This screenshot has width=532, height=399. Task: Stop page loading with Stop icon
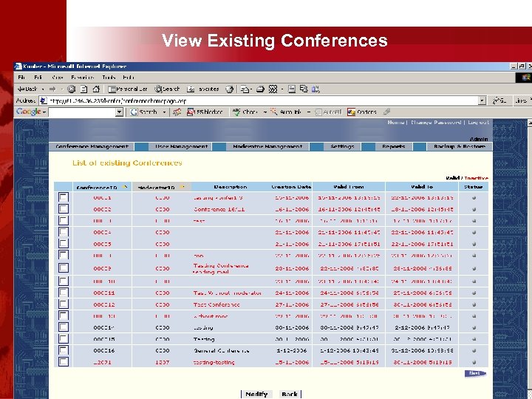[x=71, y=89]
